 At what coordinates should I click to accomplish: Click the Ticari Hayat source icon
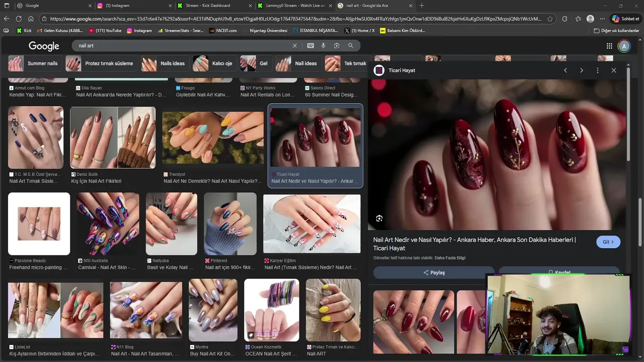coord(379,70)
